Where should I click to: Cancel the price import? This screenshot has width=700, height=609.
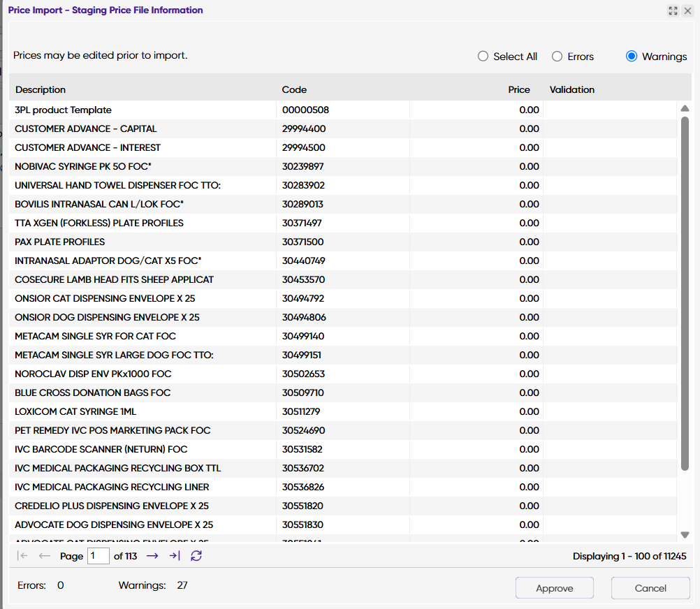(650, 588)
